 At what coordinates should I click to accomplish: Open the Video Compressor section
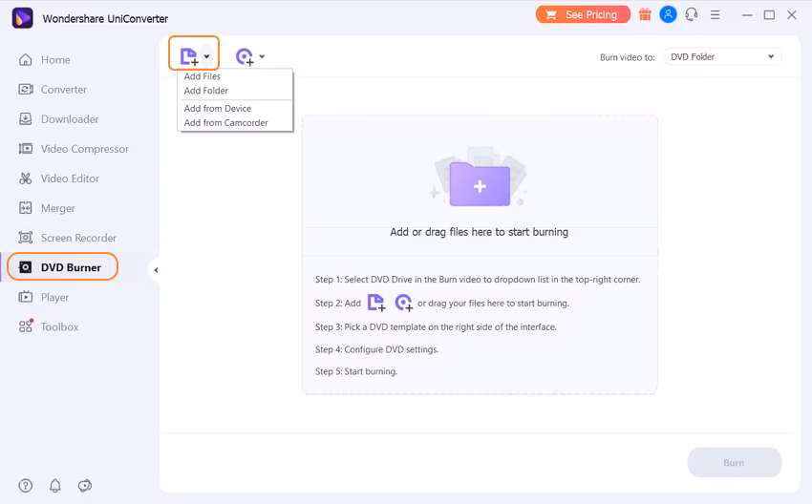(x=84, y=149)
